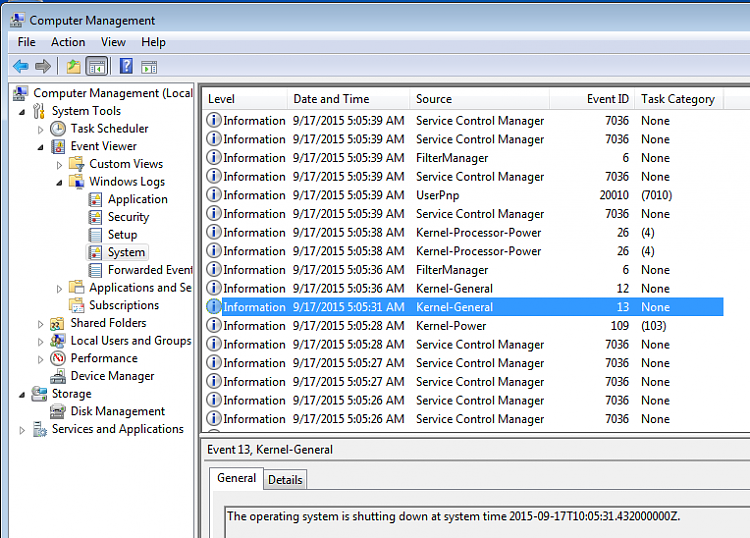Click the Subscriptions icon

[x=77, y=305]
